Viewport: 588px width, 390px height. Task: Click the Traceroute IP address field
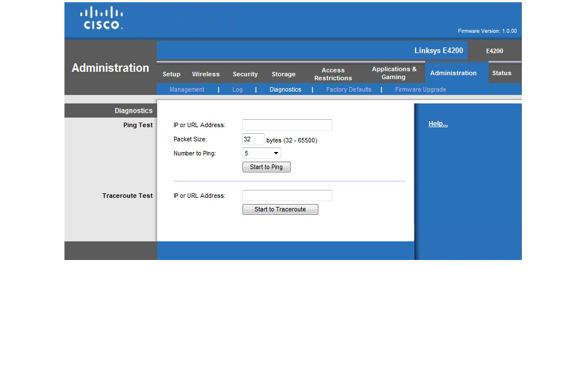(x=287, y=196)
